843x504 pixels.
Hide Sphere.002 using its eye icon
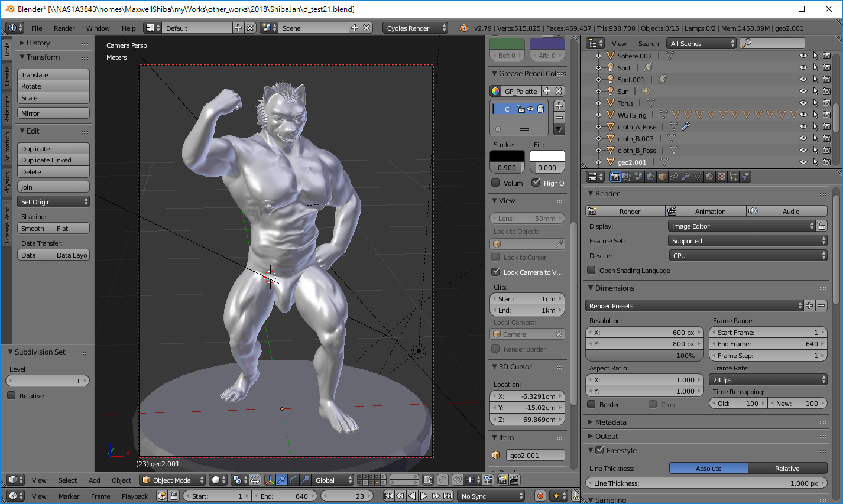pos(803,56)
